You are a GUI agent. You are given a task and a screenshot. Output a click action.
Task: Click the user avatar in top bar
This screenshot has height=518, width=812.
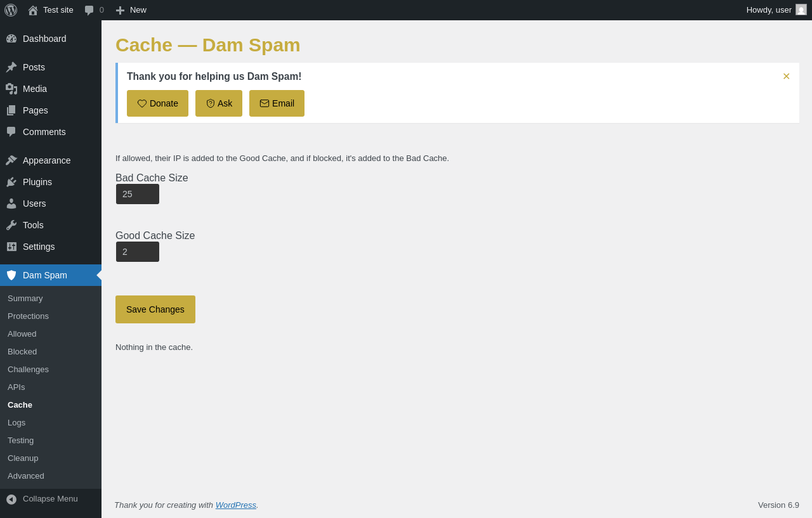click(x=801, y=10)
